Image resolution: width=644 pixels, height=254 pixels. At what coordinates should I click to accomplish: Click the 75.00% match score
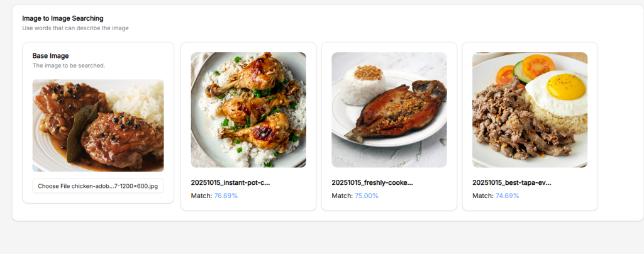click(x=367, y=196)
